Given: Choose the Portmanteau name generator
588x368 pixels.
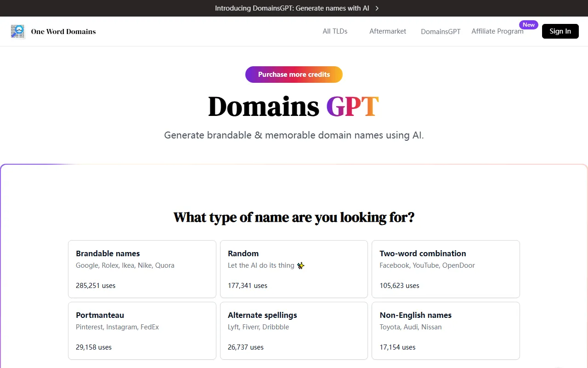Looking at the screenshot, I should pyautogui.click(x=142, y=331).
